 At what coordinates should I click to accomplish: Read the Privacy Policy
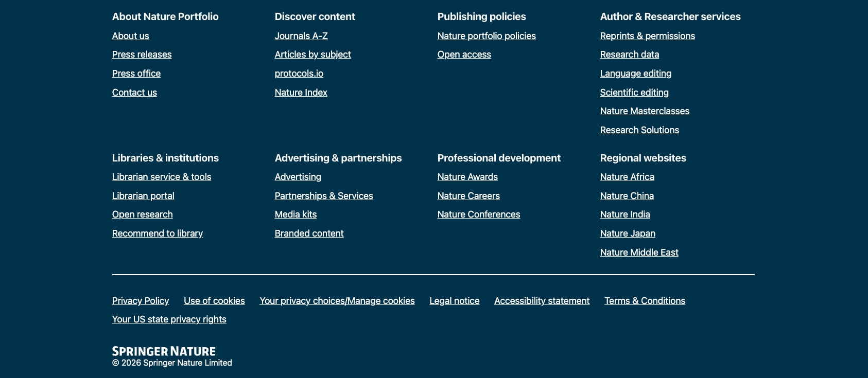tap(141, 301)
